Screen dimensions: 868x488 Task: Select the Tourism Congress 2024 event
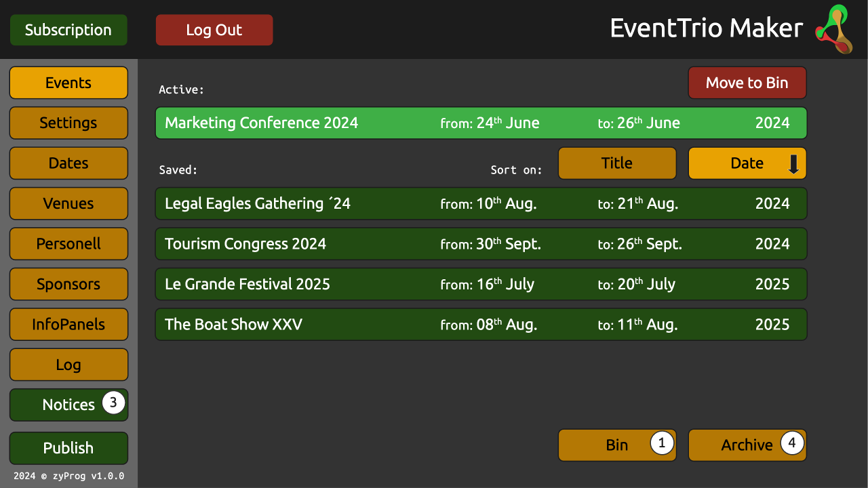481,244
